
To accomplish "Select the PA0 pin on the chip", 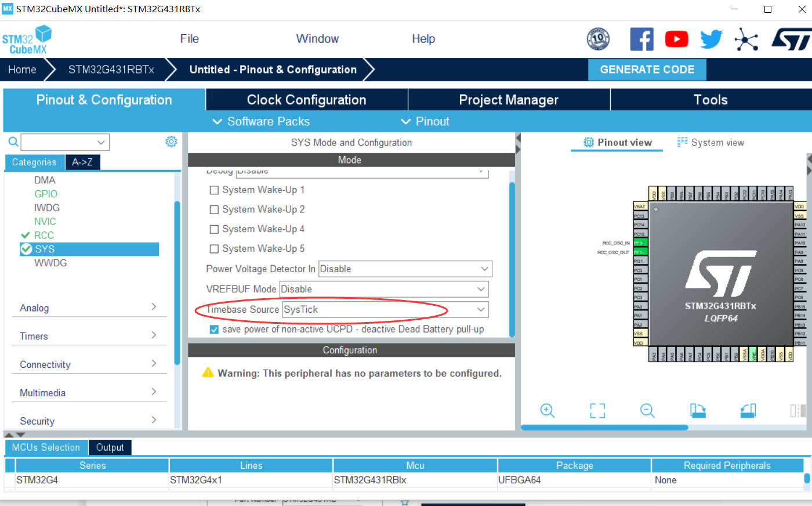I will 639,306.
